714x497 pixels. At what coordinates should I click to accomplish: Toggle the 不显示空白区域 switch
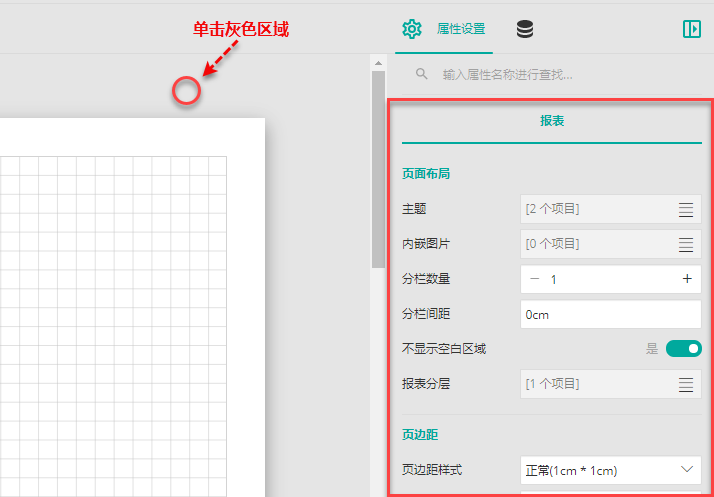(684, 349)
